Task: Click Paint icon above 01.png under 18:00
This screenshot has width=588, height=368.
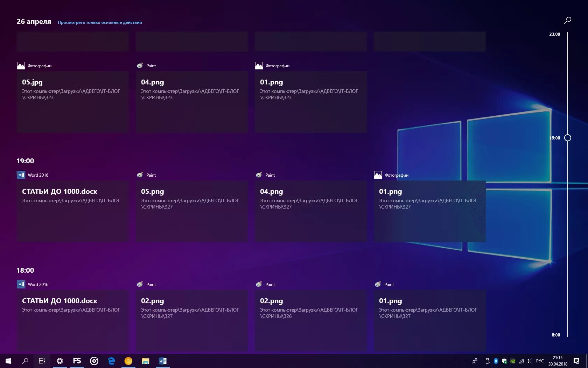Action: [x=378, y=284]
